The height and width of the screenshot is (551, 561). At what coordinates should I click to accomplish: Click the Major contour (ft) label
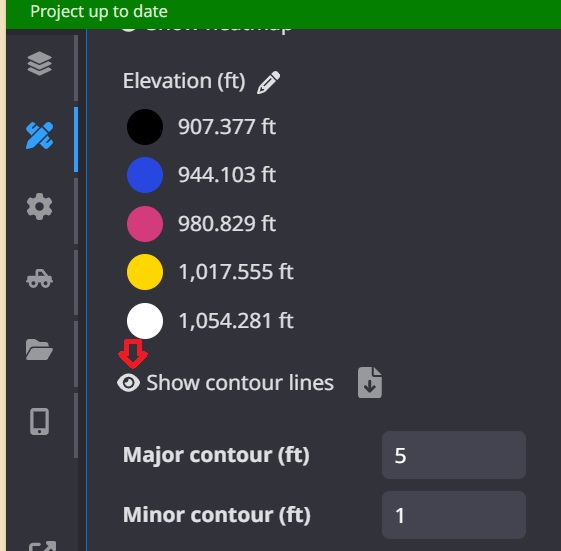pyautogui.click(x=216, y=455)
